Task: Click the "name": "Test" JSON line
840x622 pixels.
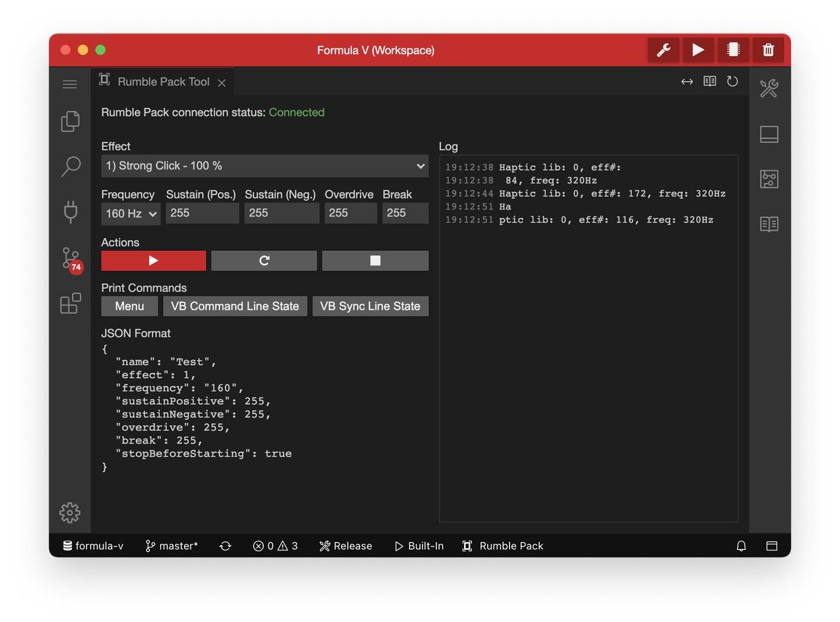Action: pyautogui.click(x=166, y=362)
